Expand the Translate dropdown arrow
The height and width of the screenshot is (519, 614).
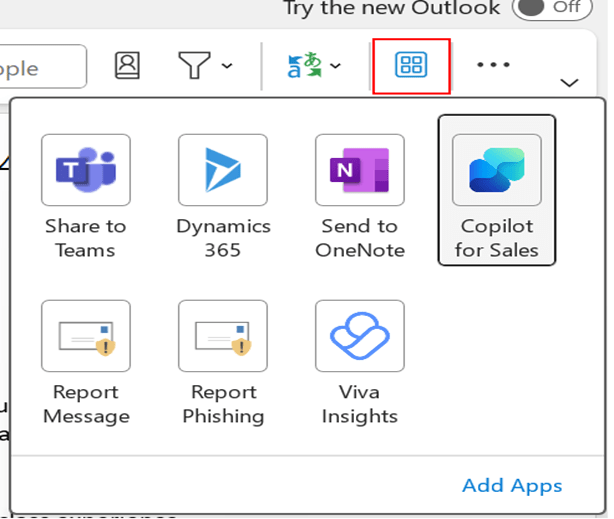[x=335, y=67]
